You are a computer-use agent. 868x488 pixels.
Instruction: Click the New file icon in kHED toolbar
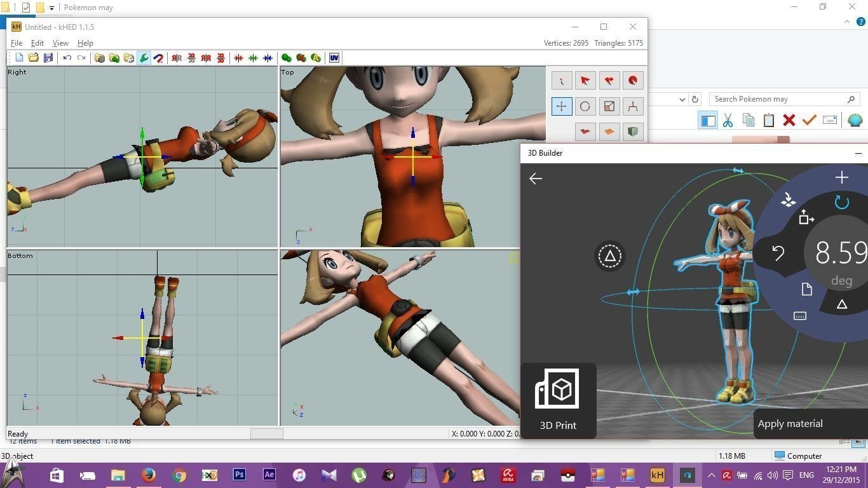pos(19,58)
